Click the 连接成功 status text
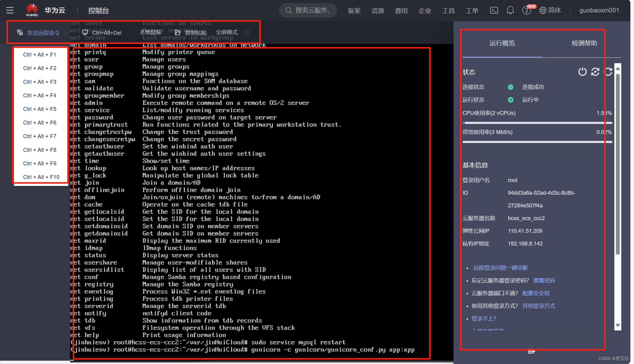 (533, 87)
